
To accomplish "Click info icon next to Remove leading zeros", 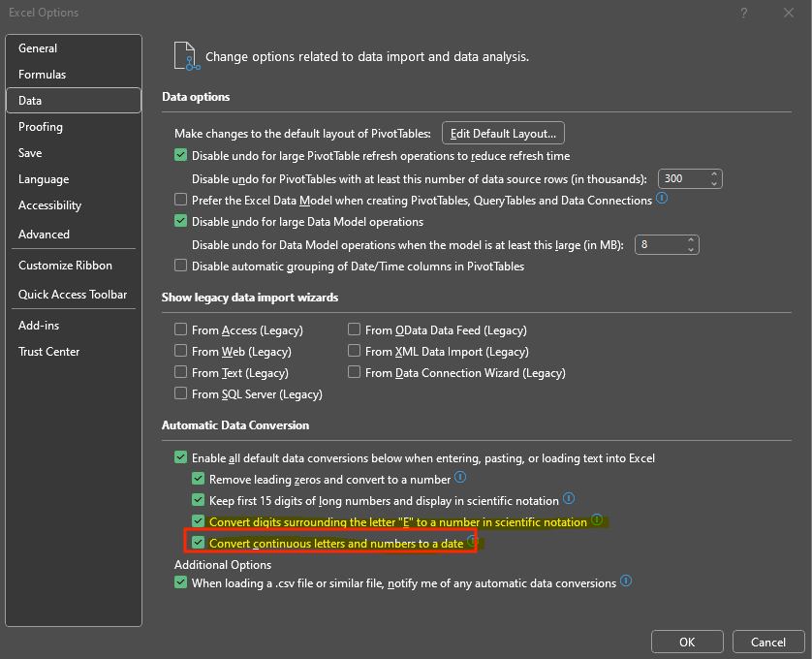I will (460, 477).
